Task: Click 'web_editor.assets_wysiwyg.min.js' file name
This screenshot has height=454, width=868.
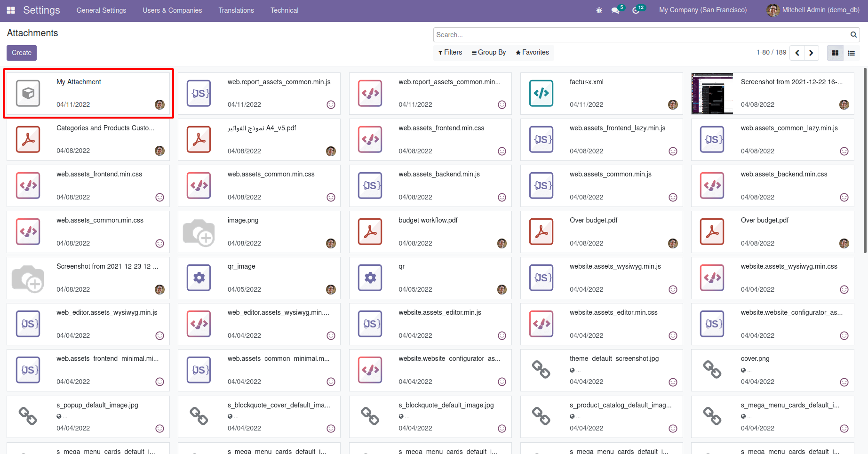Action: point(107,312)
